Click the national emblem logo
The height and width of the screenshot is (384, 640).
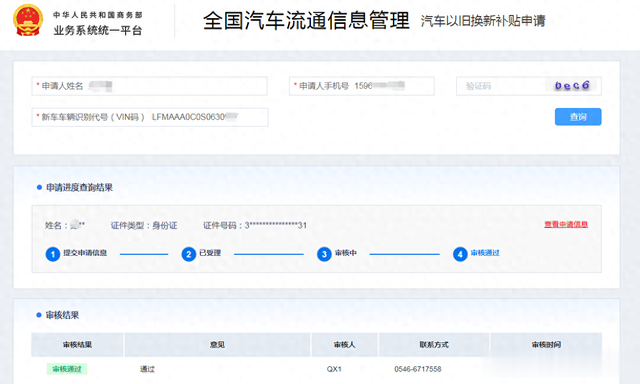tap(28, 20)
